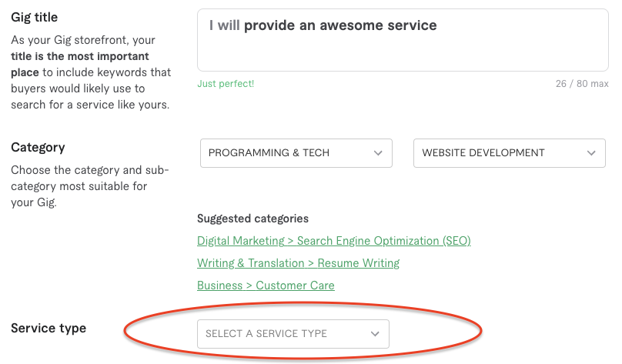Click the chevron in Select a Service Type
This screenshot has width=622, height=364.
pos(375,334)
